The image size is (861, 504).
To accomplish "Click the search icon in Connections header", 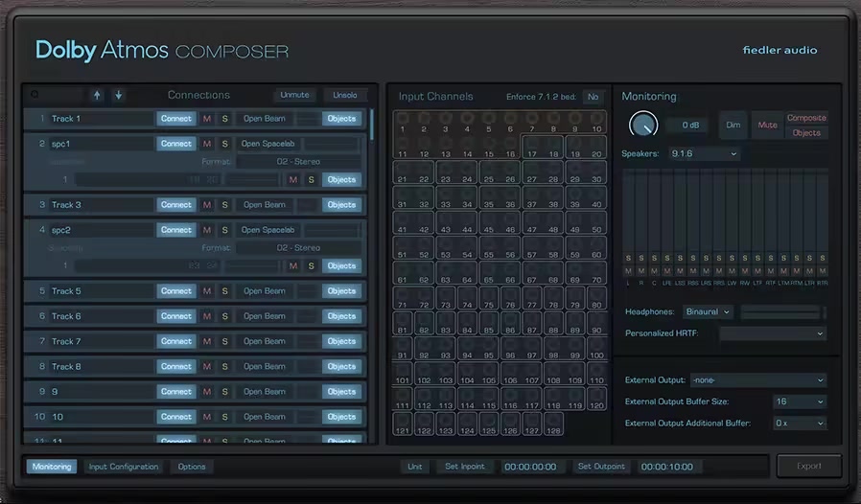I will [x=35, y=95].
